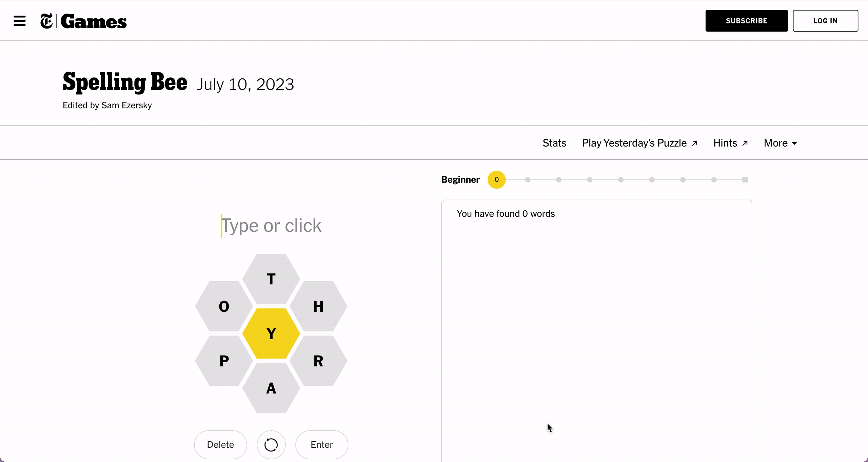Focus the Type or click input area
This screenshot has height=462, width=868.
pyautogui.click(x=271, y=226)
